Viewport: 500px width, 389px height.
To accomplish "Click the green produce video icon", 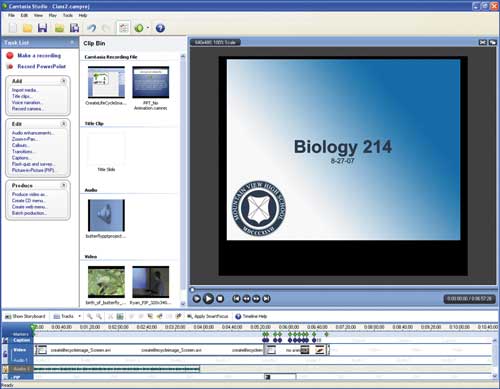I will (139, 28).
